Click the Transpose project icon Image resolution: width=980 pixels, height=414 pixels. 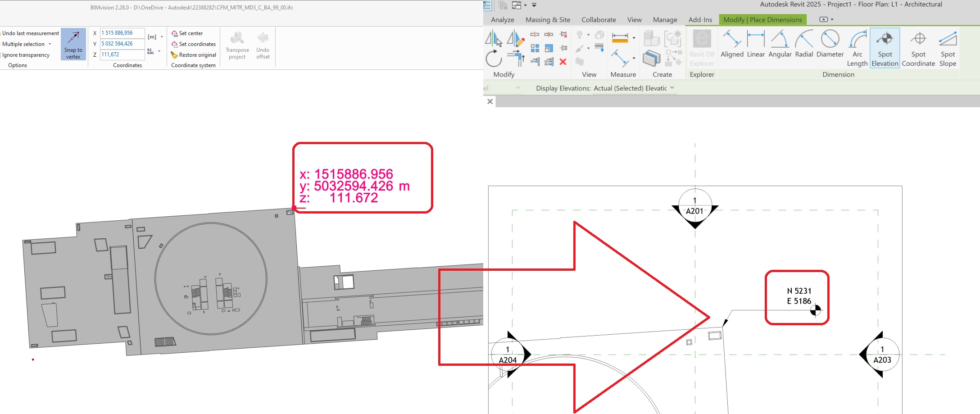[237, 38]
